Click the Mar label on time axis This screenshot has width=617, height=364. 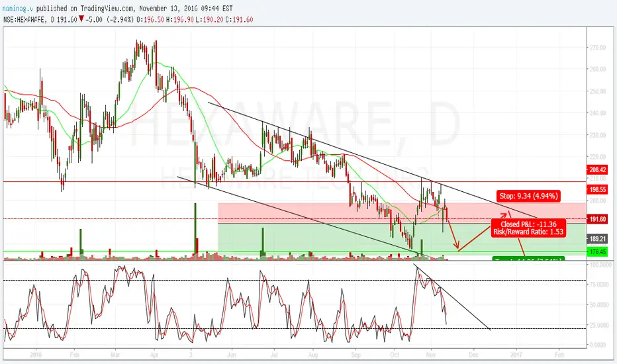click(115, 355)
